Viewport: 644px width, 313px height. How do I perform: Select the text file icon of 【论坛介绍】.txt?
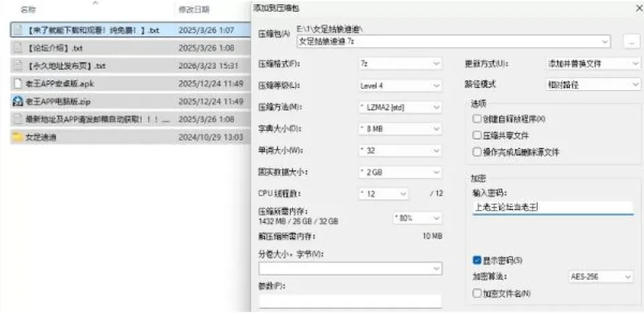pyautogui.click(x=17, y=48)
